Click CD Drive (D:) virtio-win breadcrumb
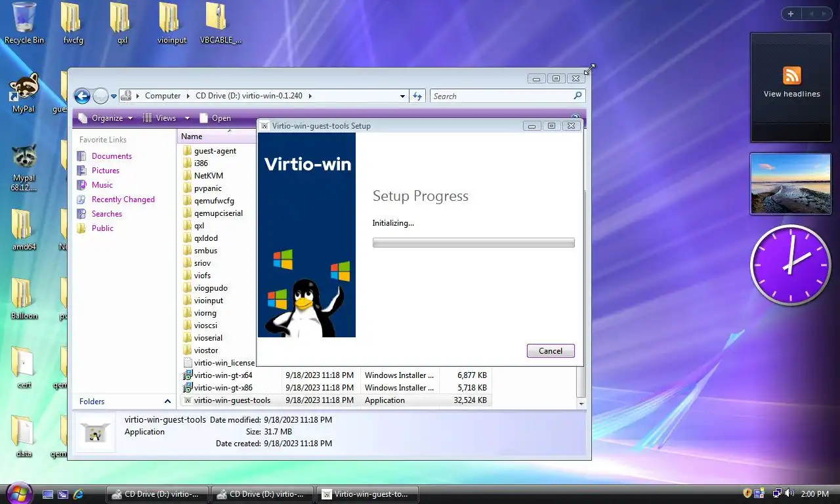Screen dimensions: 840x504 click(x=249, y=96)
